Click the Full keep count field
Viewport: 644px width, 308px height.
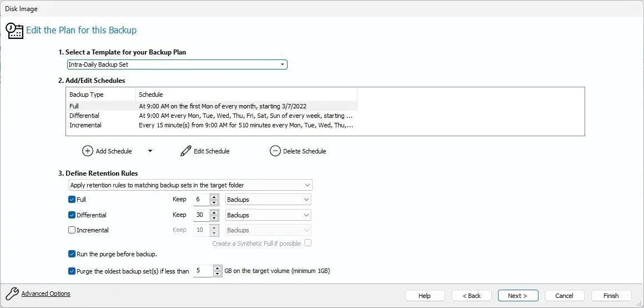pos(202,200)
